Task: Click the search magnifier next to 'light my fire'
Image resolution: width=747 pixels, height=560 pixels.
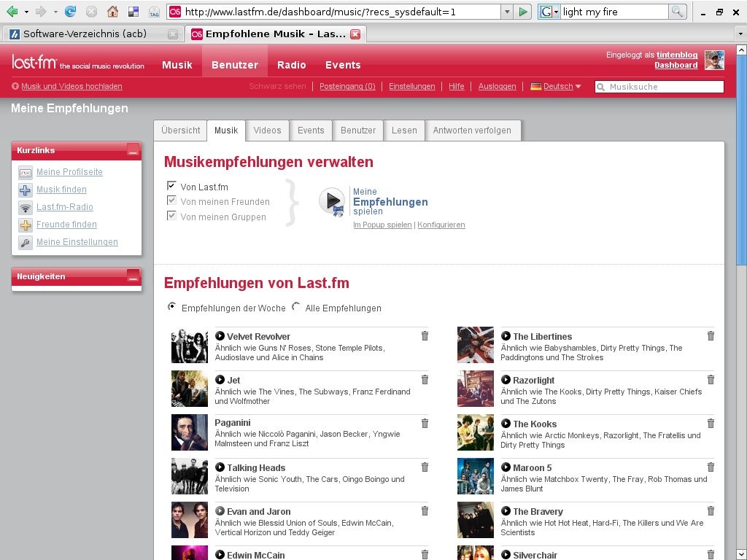Action: click(x=677, y=12)
